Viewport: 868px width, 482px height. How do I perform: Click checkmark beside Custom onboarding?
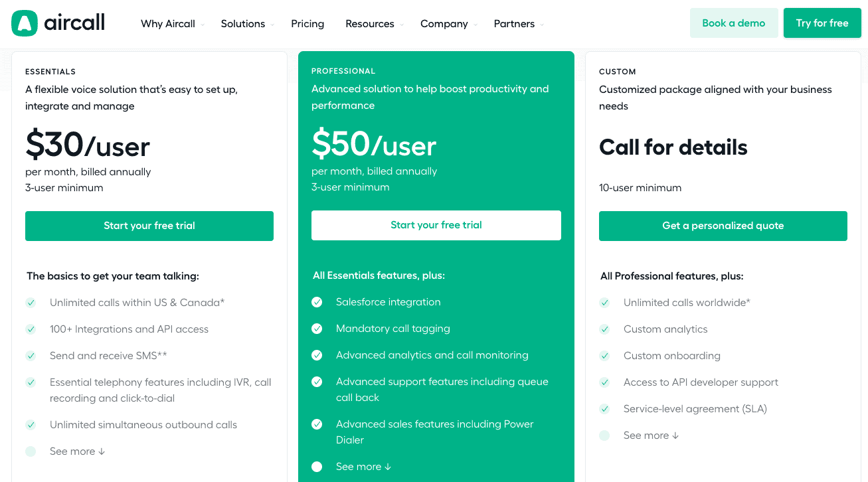pyautogui.click(x=604, y=356)
